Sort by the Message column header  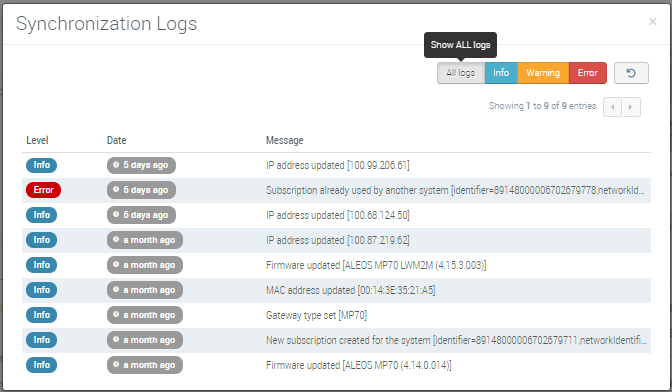285,140
